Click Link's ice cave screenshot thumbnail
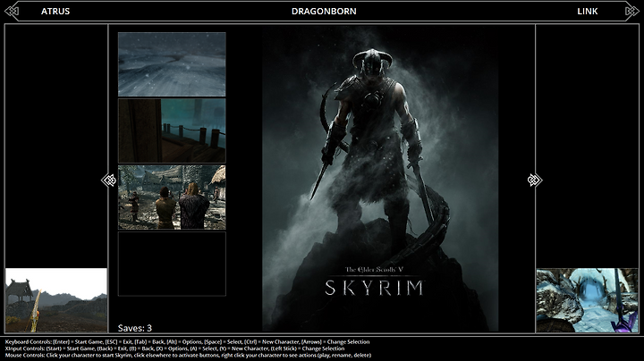This screenshot has height=361, width=644. click(x=588, y=300)
